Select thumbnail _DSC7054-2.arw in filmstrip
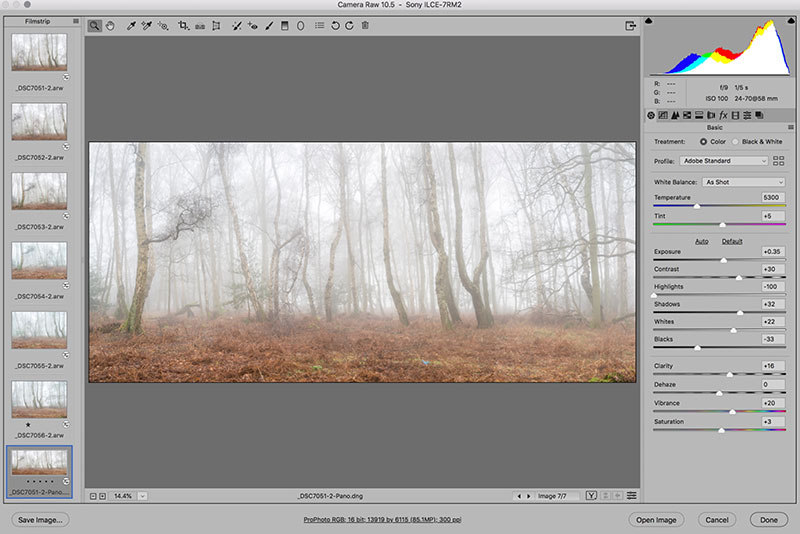Image resolution: width=800 pixels, height=534 pixels. click(39, 260)
